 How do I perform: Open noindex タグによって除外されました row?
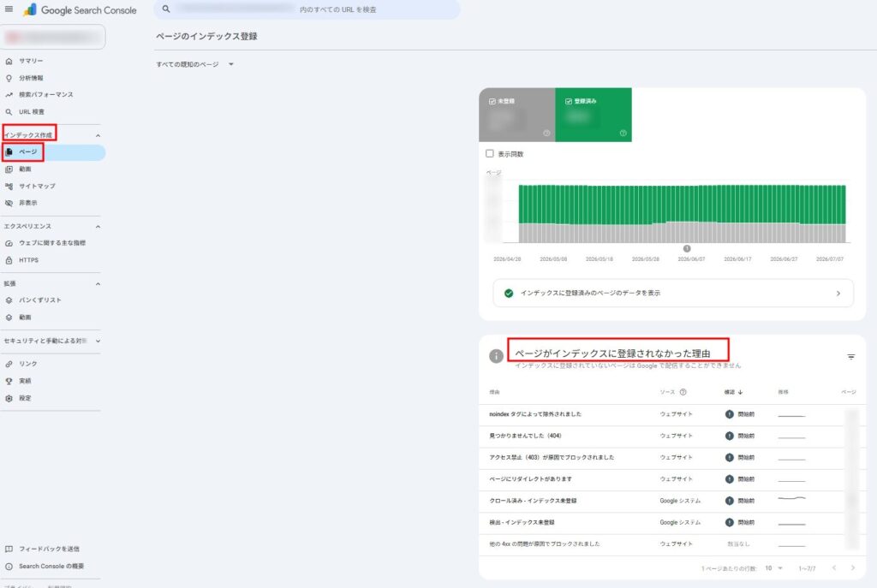click(672, 415)
